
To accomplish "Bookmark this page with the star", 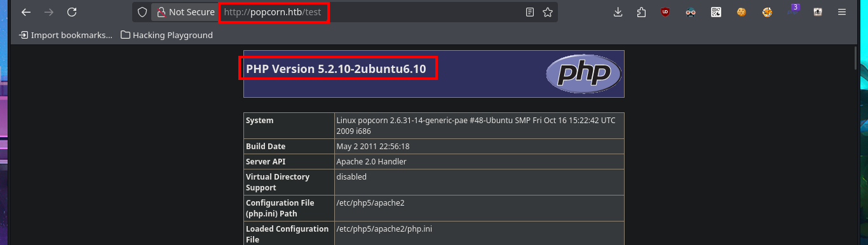I will [548, 12].
